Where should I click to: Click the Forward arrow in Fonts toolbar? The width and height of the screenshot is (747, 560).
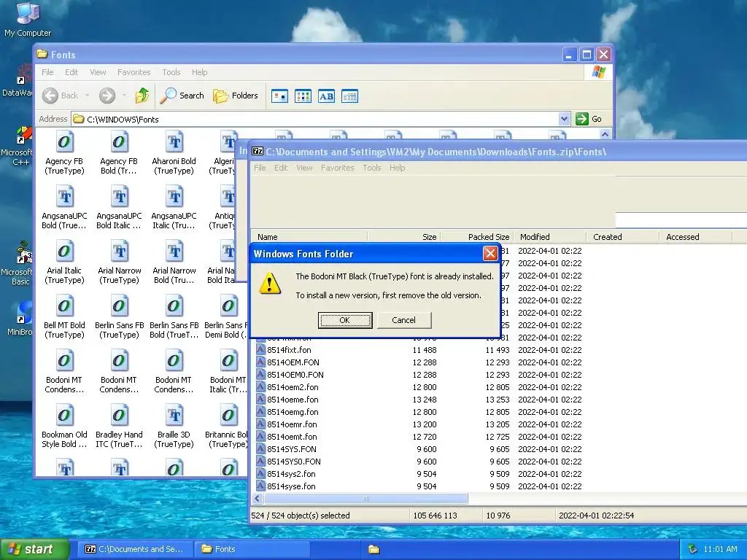(x=107, y=96)
